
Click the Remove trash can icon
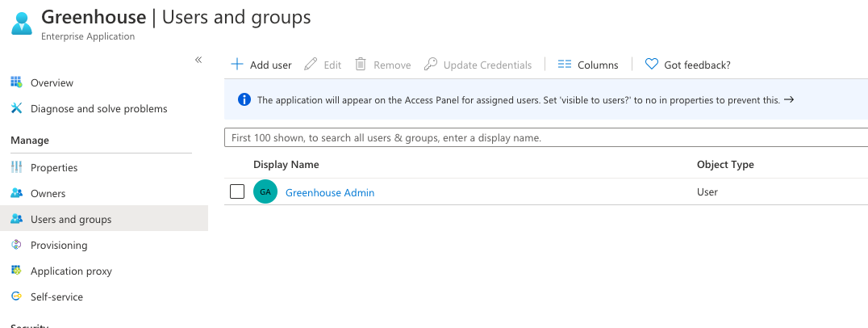pyautogui.click(x=361, y=65)
